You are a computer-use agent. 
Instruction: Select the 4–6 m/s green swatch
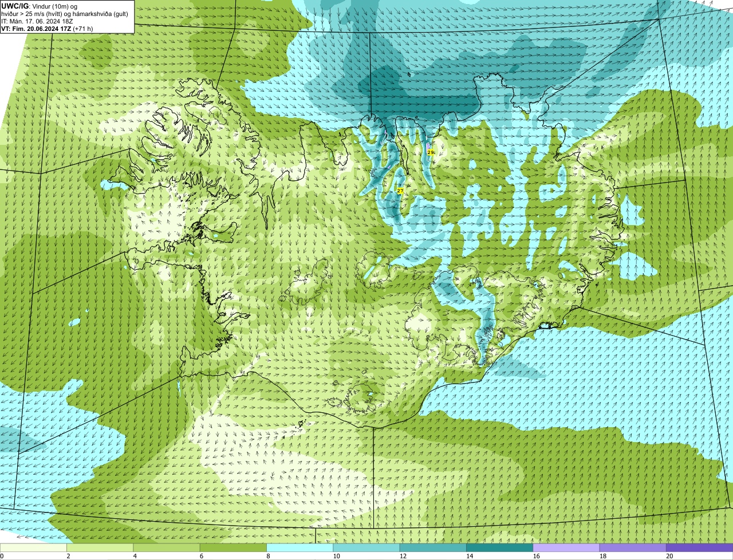(x=167, y=547)
